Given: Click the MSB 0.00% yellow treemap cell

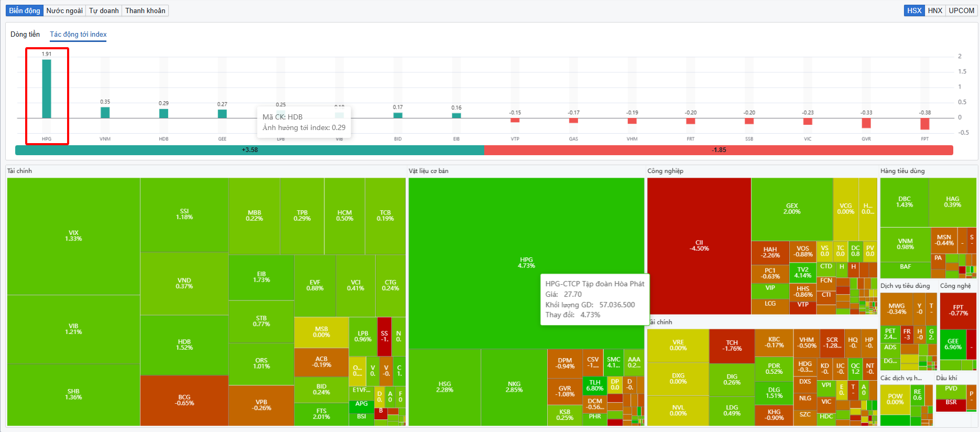Looking at the screenshot, I should (x=321, y=332).
